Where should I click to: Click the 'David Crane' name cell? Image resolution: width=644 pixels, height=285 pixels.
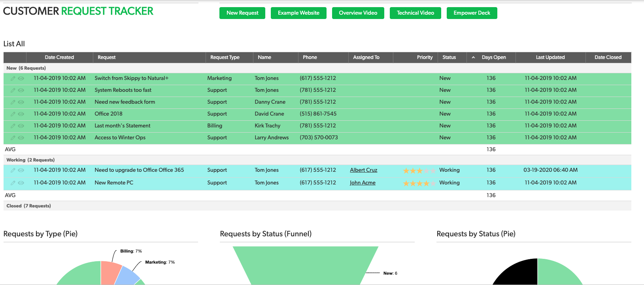(x=269, y=114)
